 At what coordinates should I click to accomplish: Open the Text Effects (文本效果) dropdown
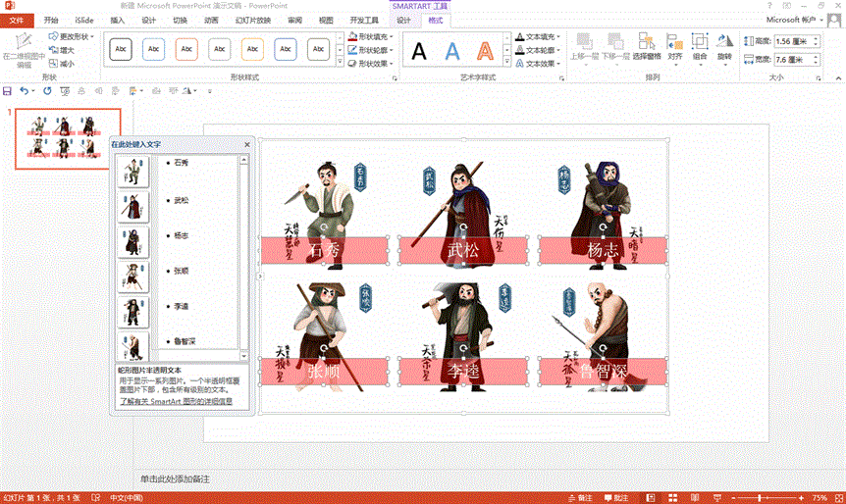pyautogui.click(x=538, y=63)
